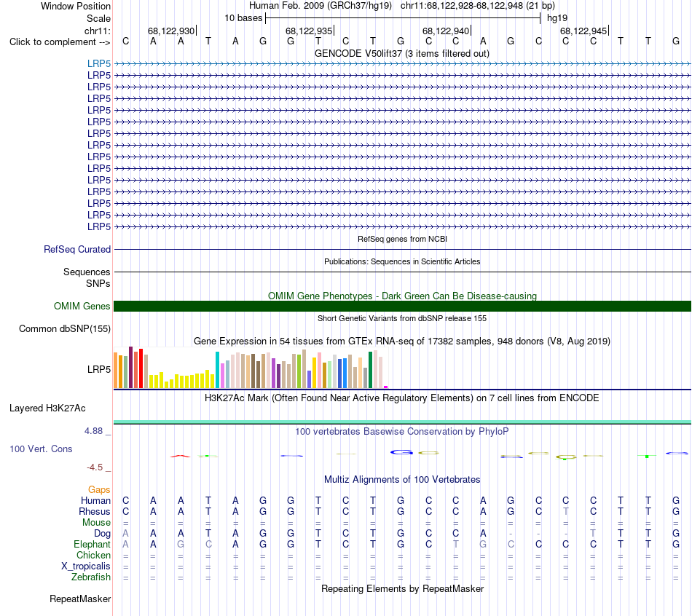
Task: Click the tiny magenta bar ending the GTEx chart
Action: click(x=386, y=387)
